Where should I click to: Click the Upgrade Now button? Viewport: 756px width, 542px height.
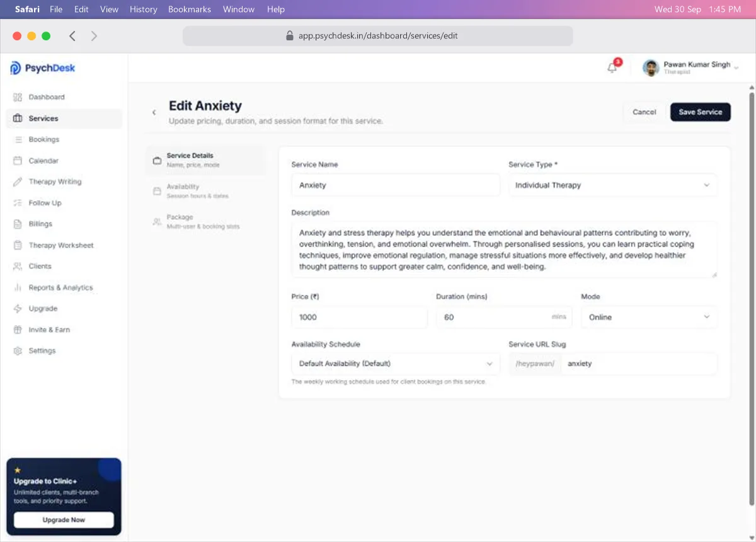[x=64, y=520]
